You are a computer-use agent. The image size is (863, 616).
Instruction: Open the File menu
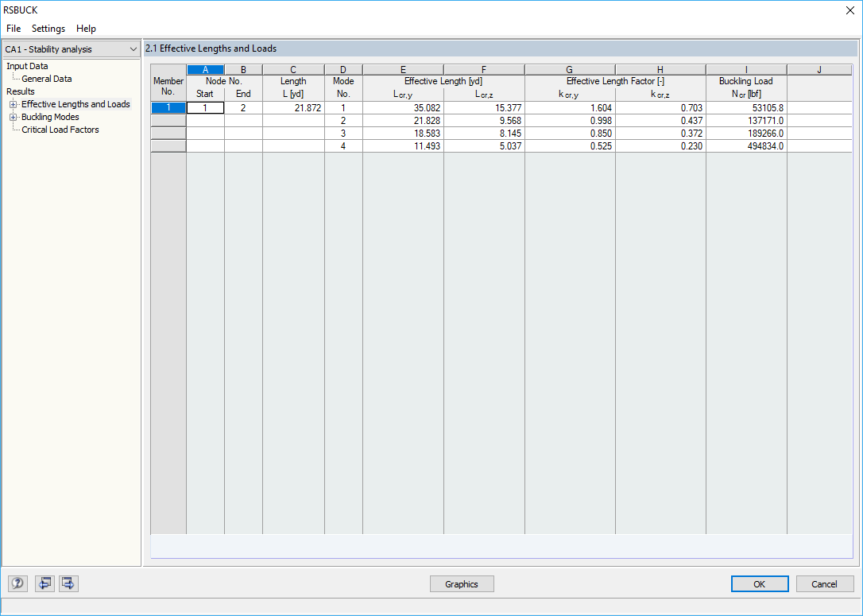(x=14, y=29)
